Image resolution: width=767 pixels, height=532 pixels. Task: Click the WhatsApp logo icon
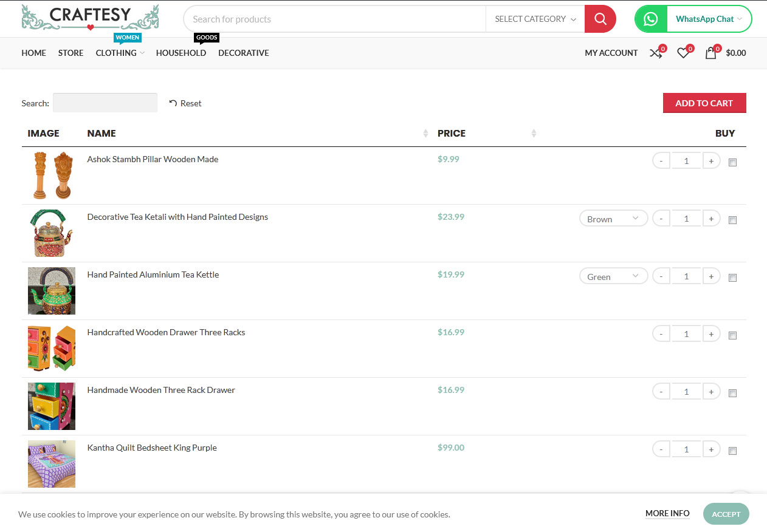651,19
